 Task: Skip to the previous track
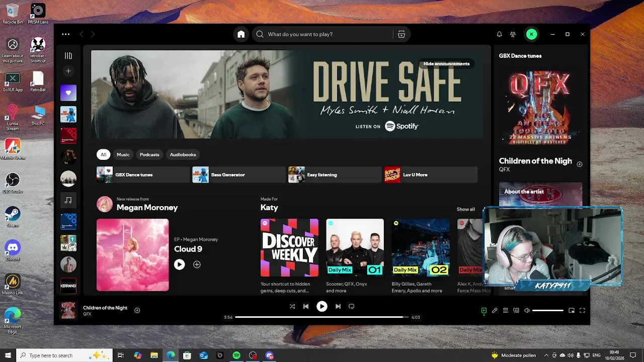click(306, 306)
